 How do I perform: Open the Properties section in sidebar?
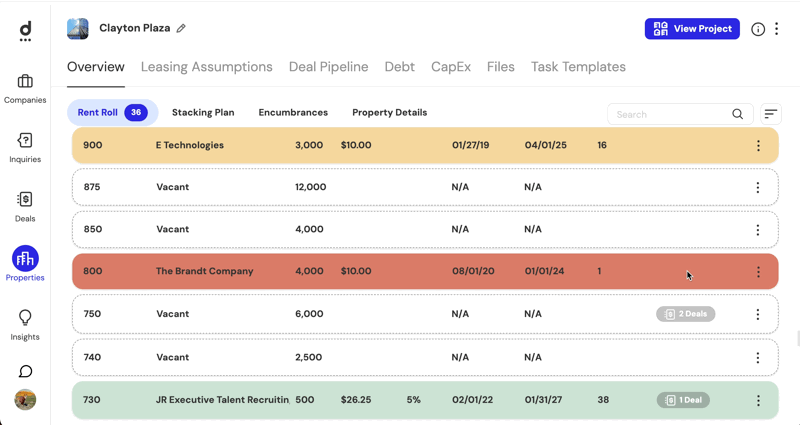click(25, 264)
